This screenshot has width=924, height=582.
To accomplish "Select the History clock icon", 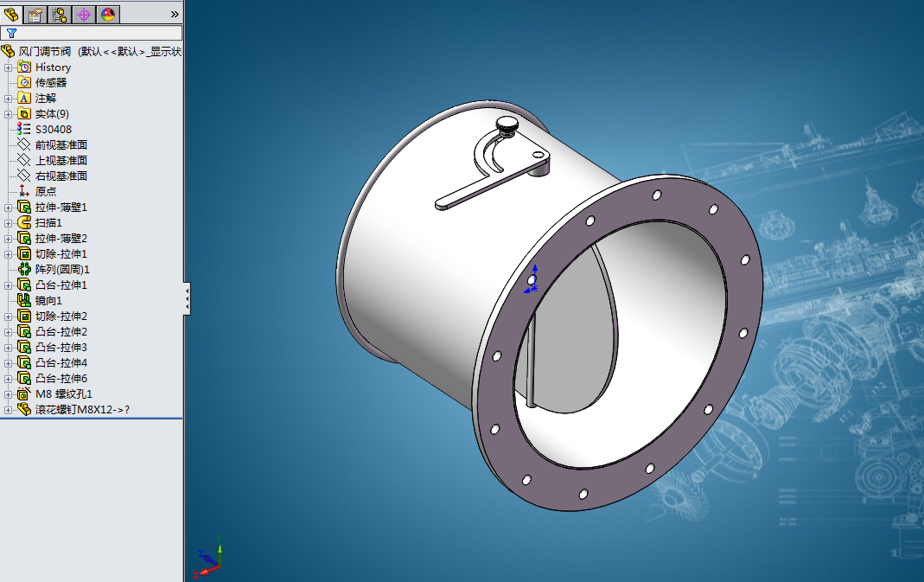I will (24, 67).
